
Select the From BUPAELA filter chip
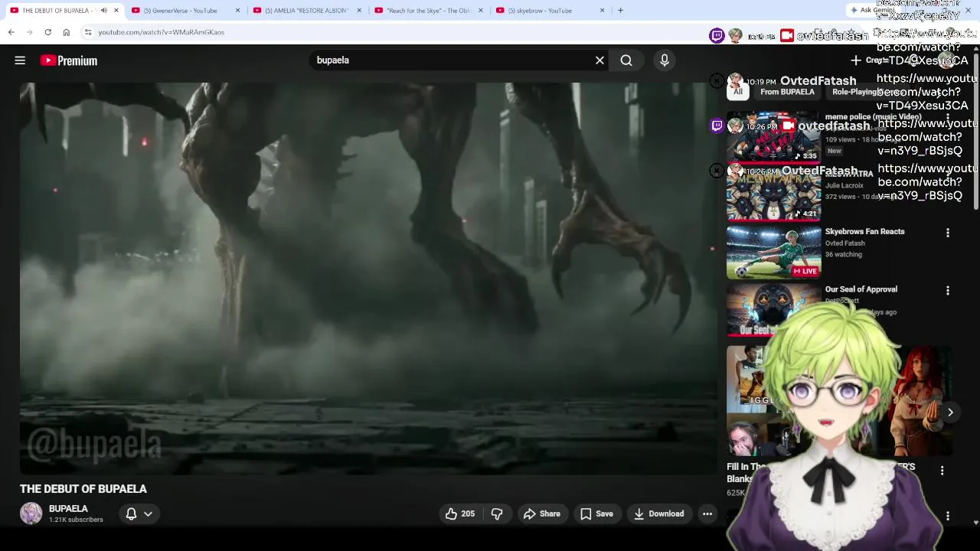[x=787, y=92]
